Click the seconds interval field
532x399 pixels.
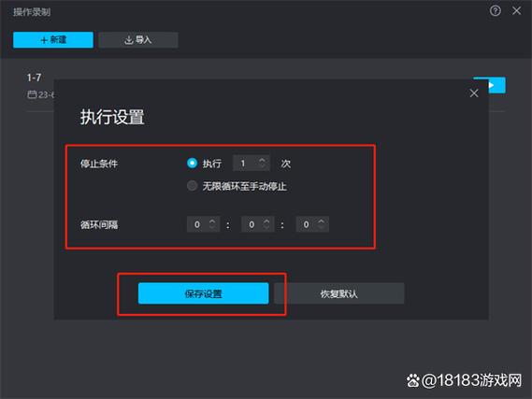[312, 224]
